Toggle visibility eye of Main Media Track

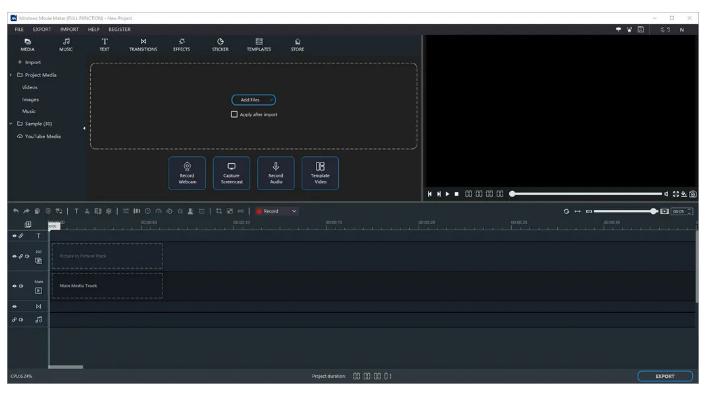point(14,286)
